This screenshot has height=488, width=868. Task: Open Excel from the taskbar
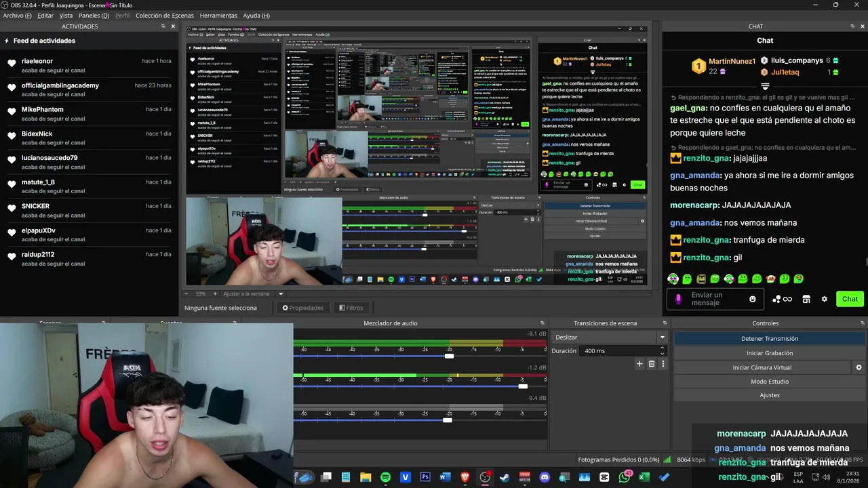pos(644,477)
